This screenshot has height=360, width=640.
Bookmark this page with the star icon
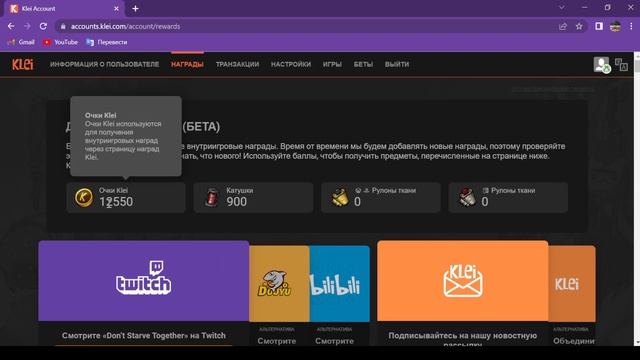coord(579,27)
